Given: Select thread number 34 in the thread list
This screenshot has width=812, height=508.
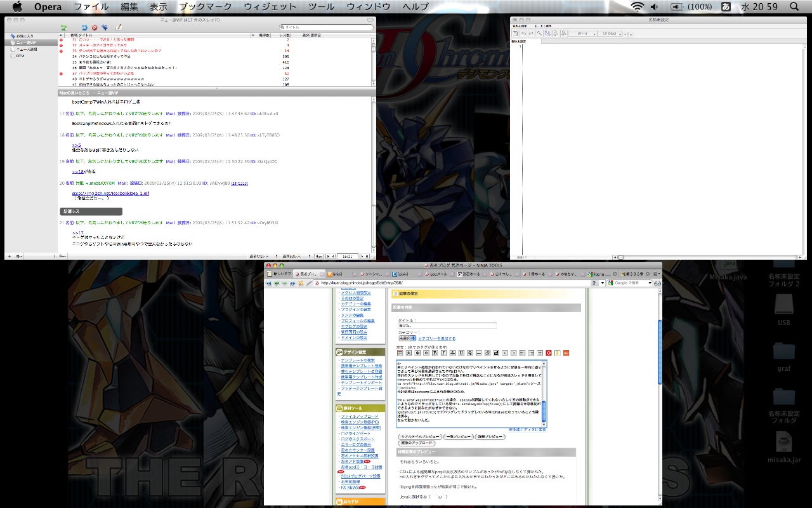Looking at the screenshot, I should click(214, 57).
